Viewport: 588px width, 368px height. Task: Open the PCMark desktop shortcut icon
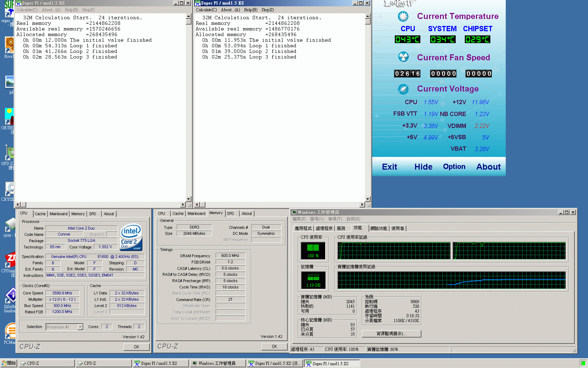point(9,332)
